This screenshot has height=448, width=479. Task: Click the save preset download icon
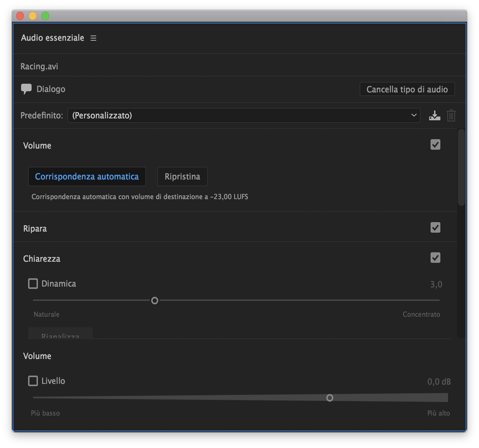coord(434,115)
